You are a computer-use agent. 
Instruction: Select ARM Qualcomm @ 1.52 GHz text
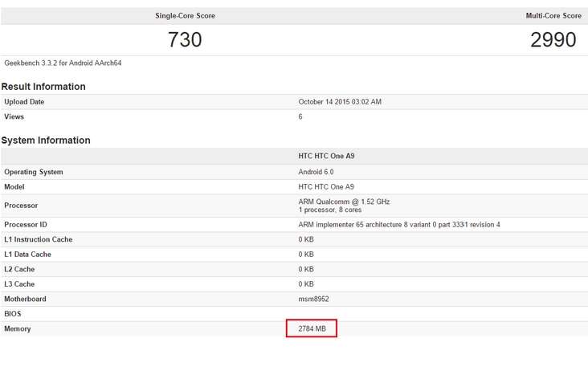click(345, 202)
